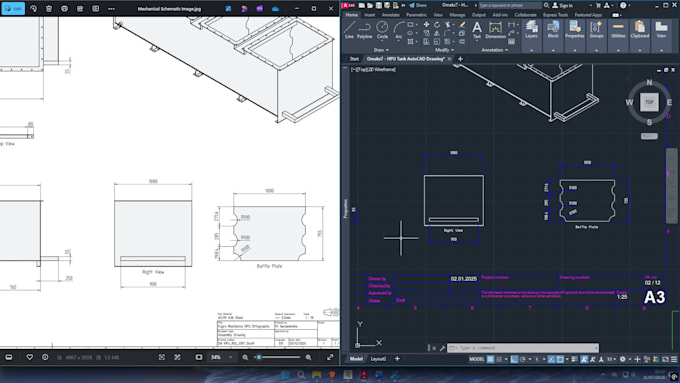Toggle MODEL space button in status bar
The height and width of the screenshot is (383, 680).
(x=477, y=359)
